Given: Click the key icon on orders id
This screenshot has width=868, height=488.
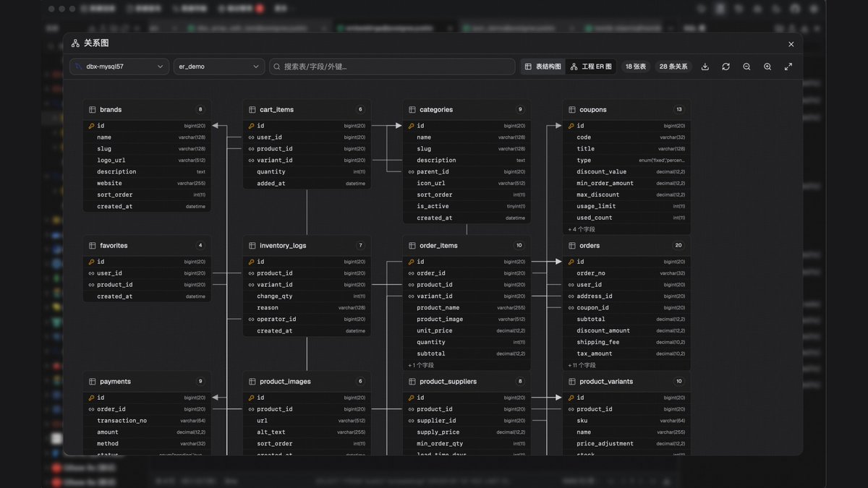Looking at the screenshot, I should pyautogui.click(x=571, y=262).
